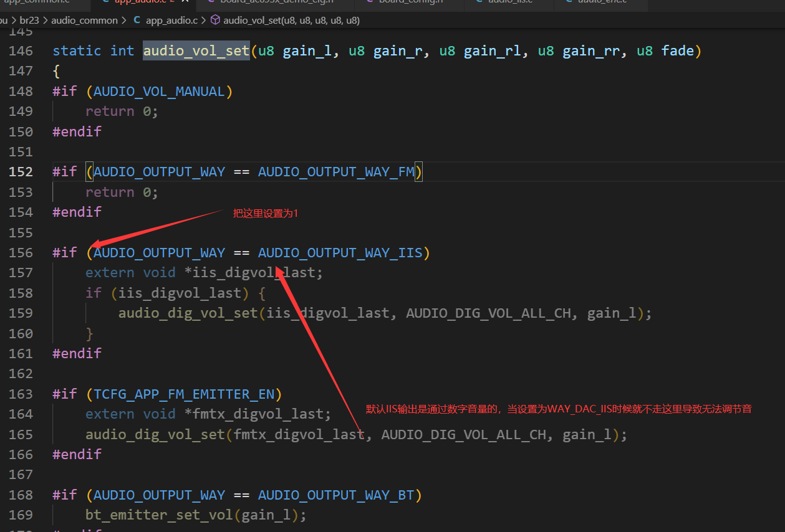Click the AUDIO_OUTPUT_WAY_BT constant
The width and height of the screenshot is (785, 532).
(336, 495)
